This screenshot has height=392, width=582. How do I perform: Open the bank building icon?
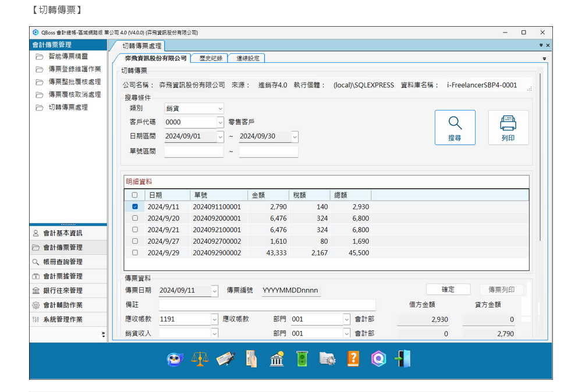[x=277, y=359]
